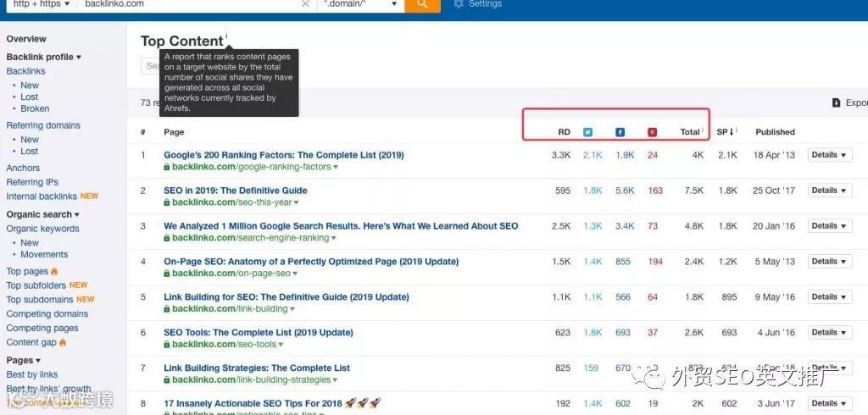Image resolution: width=868 pixels, height=415 pixels.
Task: Go to Anchors report
Action: [23, 168]
